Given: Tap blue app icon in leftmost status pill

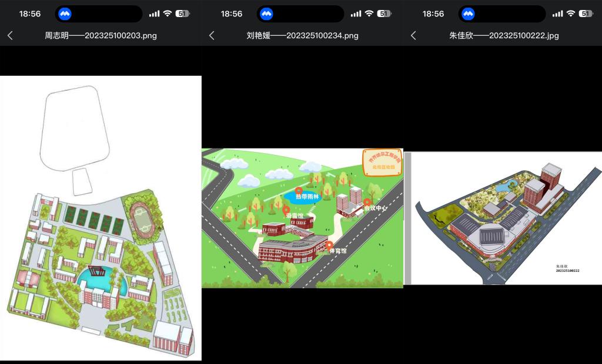Looking at the screenshot, I should 65,14.
